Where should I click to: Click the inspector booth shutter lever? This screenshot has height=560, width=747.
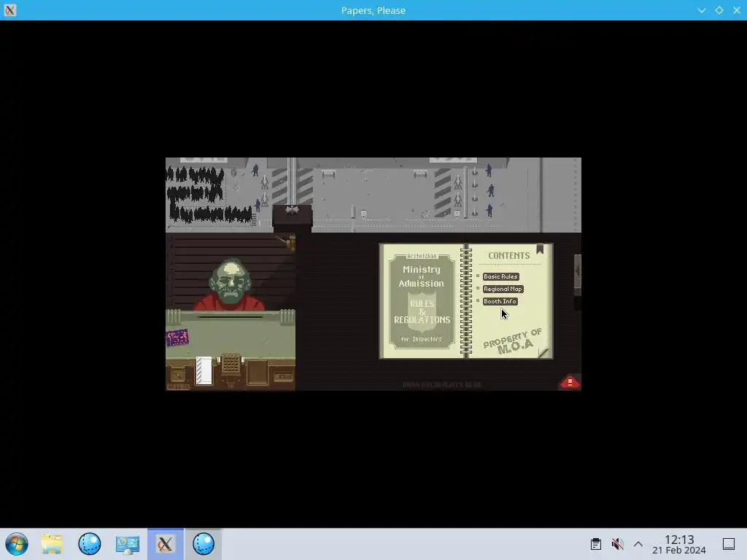(290, 242)
